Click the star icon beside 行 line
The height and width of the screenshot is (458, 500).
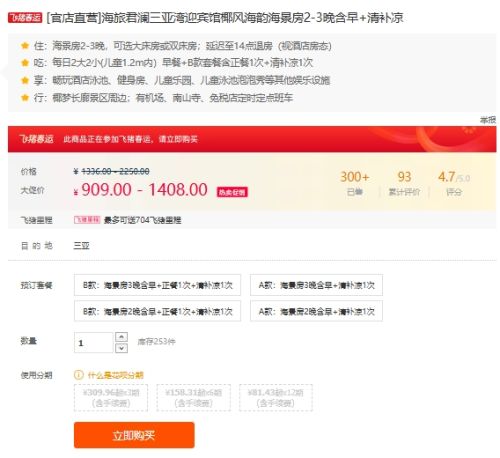(25, 97)
